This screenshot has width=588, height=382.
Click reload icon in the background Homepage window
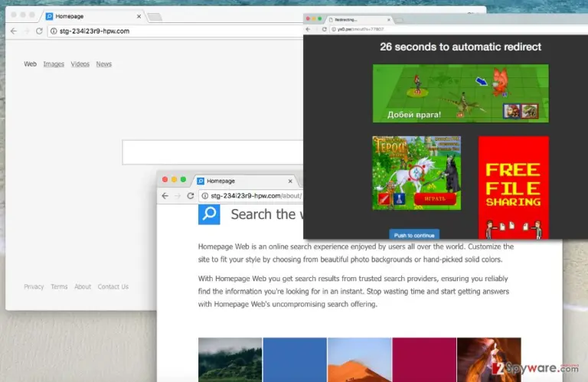pyautogui.click(x=39, y=31)
